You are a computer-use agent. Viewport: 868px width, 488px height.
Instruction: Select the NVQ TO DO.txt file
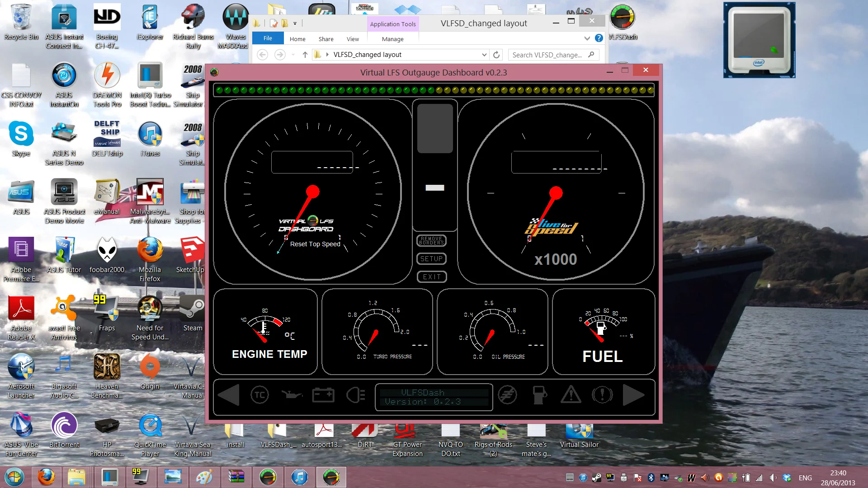click(x=451, y=441)
